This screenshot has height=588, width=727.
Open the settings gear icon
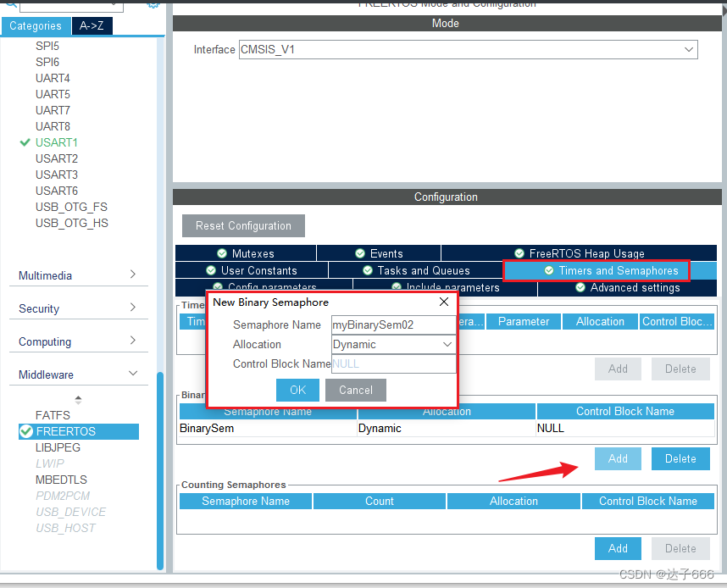[x=153, y=4]
